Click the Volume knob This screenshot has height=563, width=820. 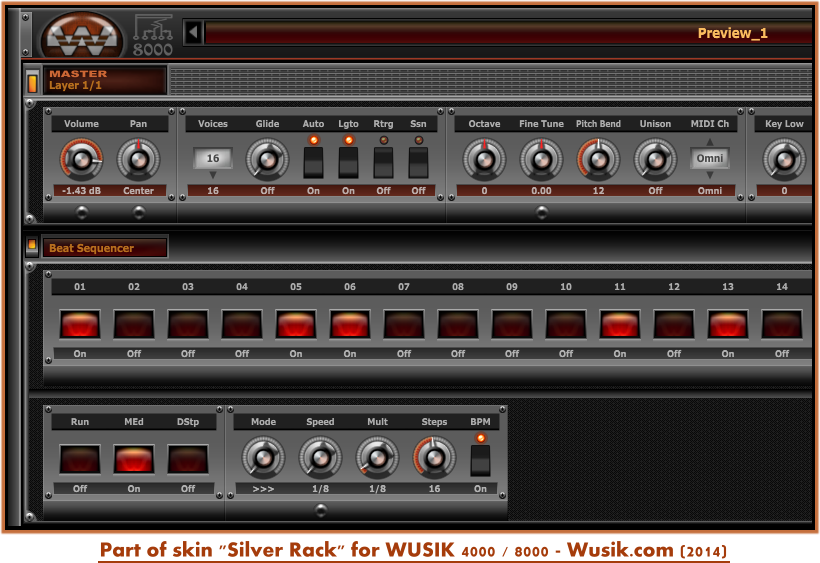pyautogui.click(x=81, y=159)
